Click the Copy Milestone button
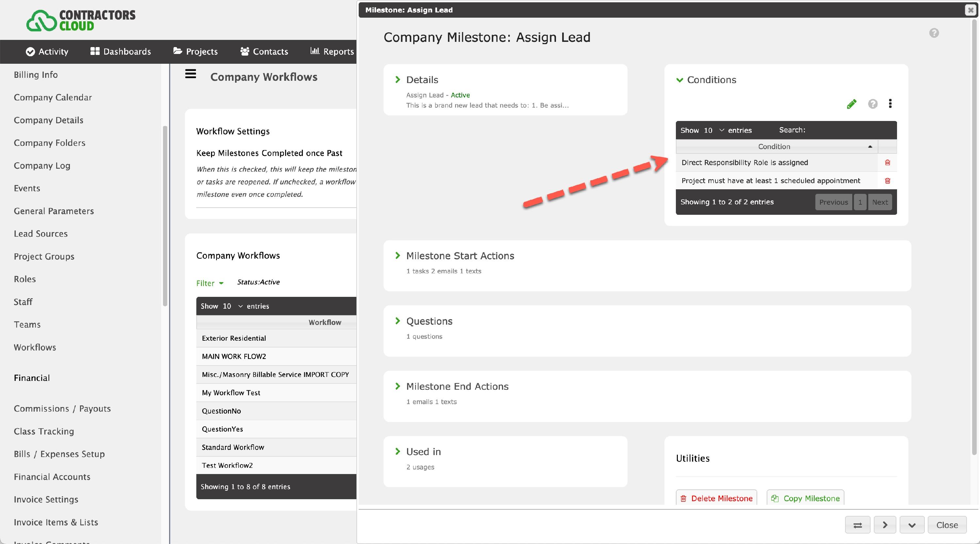Image resolution: width=980 pixels, height=544 pixels. point(805,498)
